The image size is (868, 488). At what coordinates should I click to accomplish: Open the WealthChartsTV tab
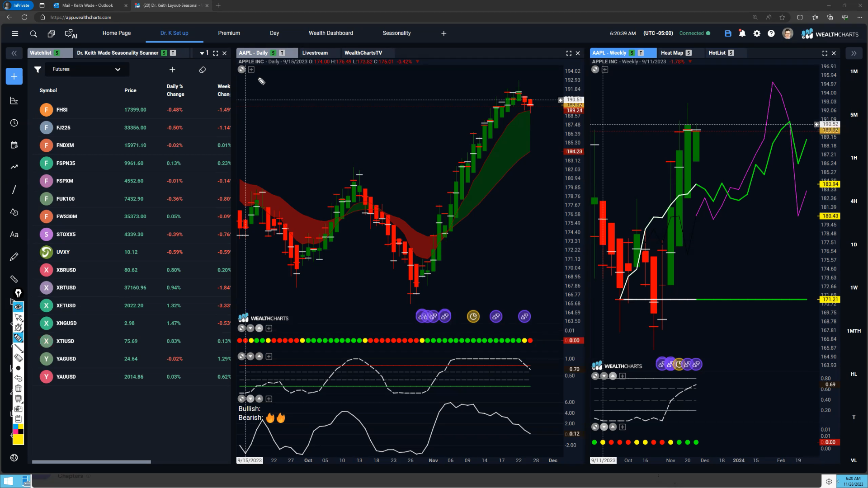point(363,53)
